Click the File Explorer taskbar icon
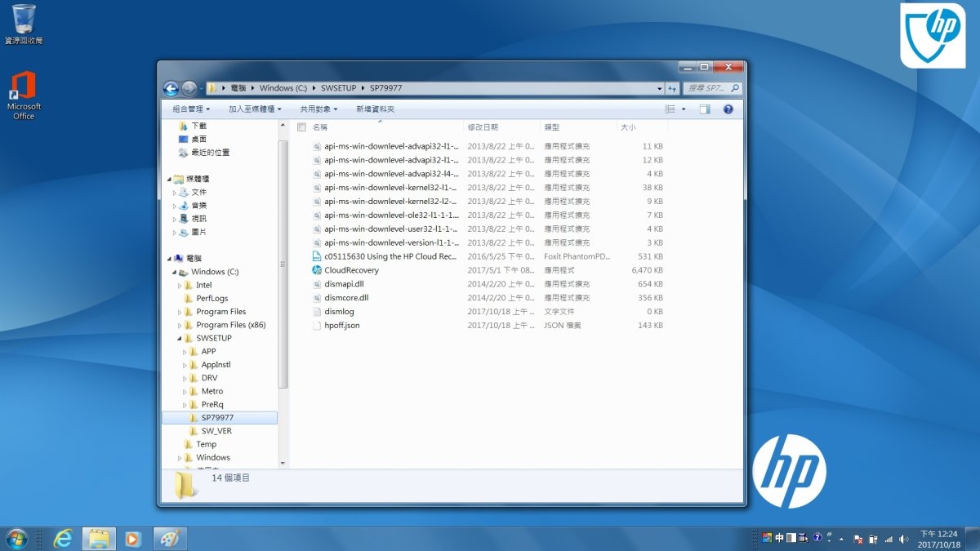Viewport: 980px width, 551px height. tap(98, 539)
